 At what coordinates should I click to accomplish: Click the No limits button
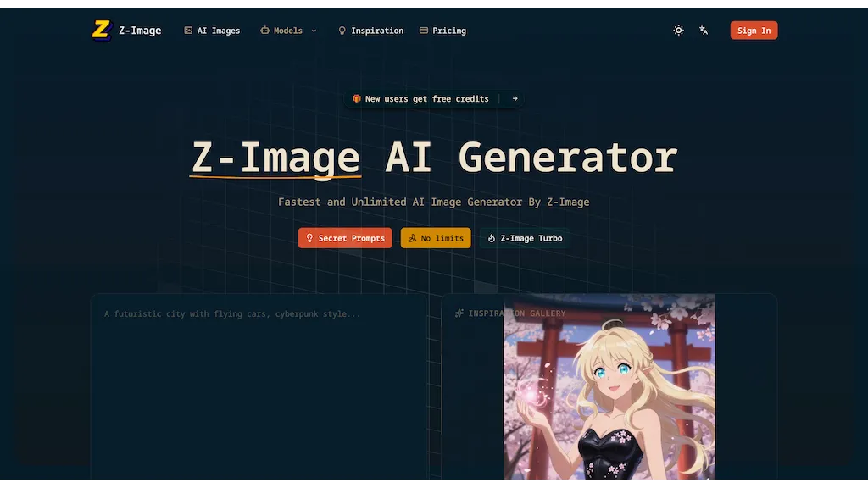tap(436, 238)
